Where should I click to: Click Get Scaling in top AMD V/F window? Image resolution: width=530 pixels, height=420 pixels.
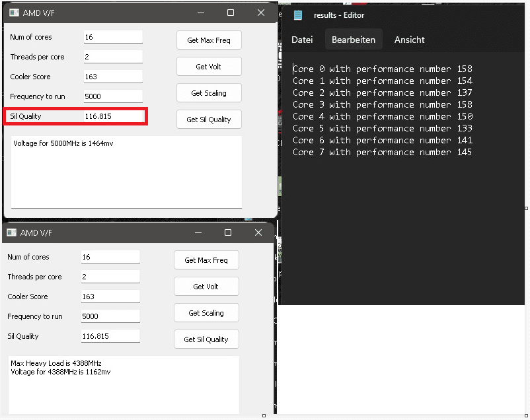click(x=209, y=93)
